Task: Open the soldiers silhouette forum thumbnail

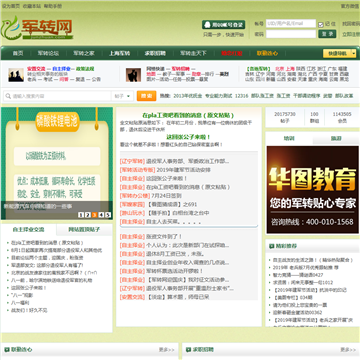Action: [x=16, y=75]
